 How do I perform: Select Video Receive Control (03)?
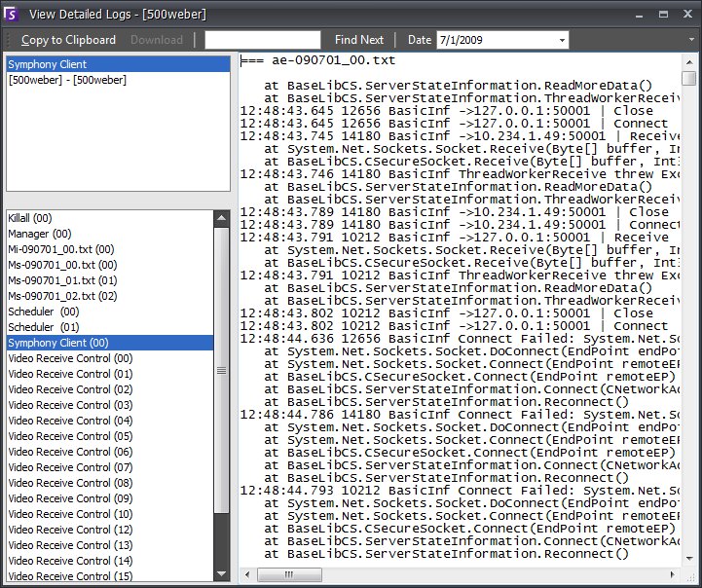(110, 405)
